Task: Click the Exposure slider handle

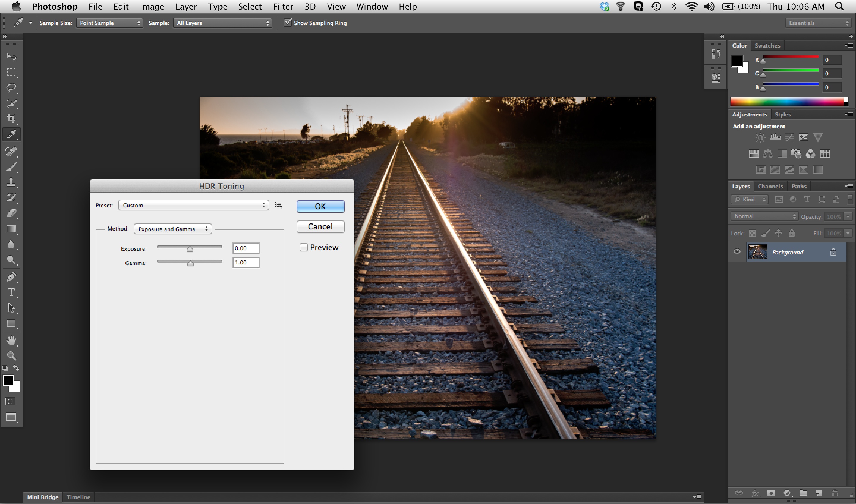Action: pyautogui.click(x=190, y=249)
